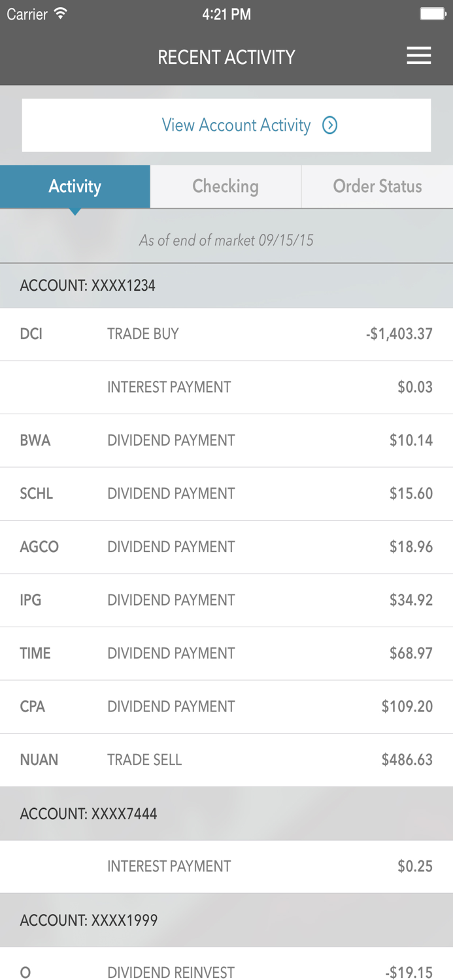Click the Carrier label in the status bar
Image resolution: width=453 pixels, height=980 pixels.
[26, 14]
